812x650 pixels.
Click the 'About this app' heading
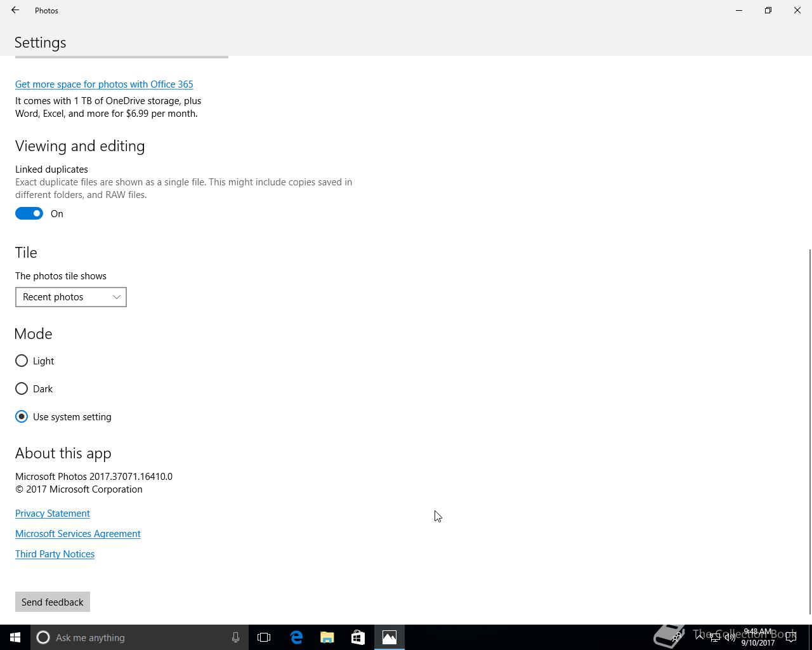pyautogui.click(x=63, y=453)
